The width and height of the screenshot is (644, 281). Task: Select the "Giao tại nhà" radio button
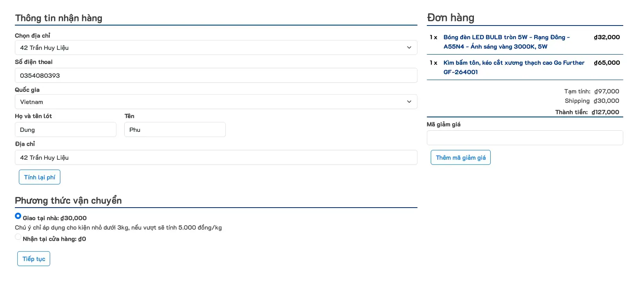click(18, 216)
